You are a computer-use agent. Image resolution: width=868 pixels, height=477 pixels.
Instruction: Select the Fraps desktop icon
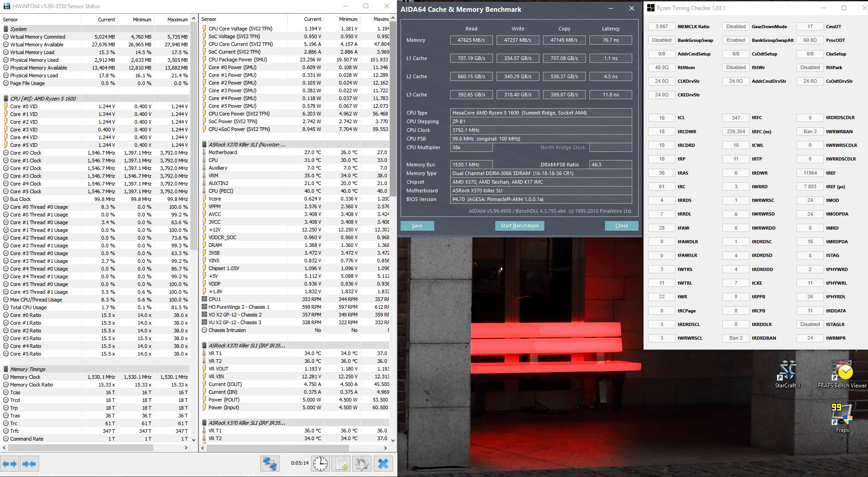(x=842, y=417)
